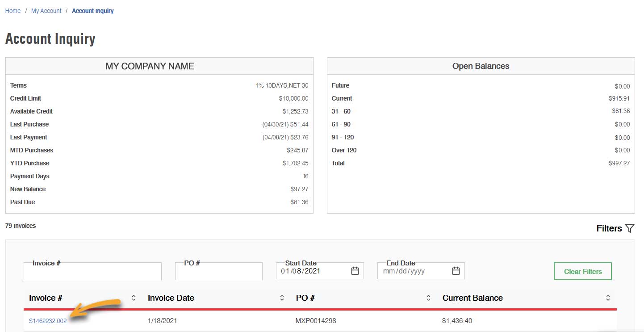644x332 pixels.
Task: Click the Current Balance column header text
Action: point(472,298)
